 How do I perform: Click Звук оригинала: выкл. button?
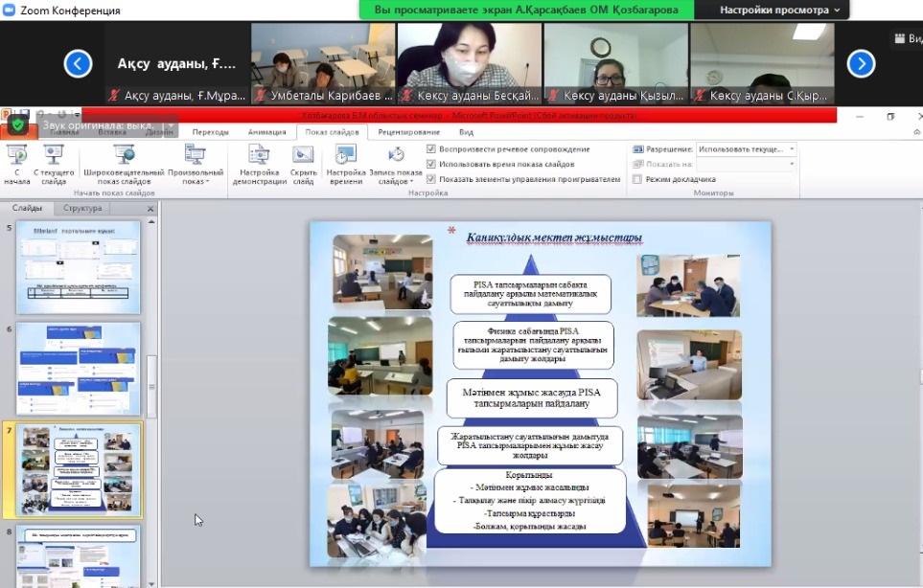(99, 125)
